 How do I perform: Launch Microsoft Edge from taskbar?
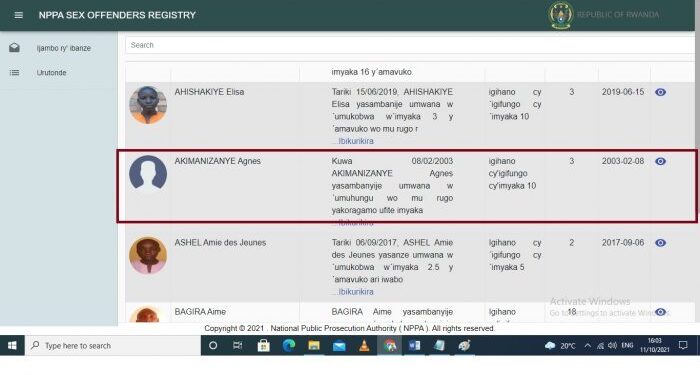(289, 346)
